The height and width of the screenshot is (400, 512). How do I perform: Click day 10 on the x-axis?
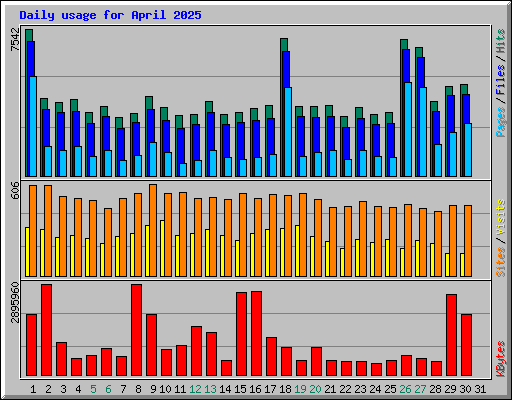165,389
